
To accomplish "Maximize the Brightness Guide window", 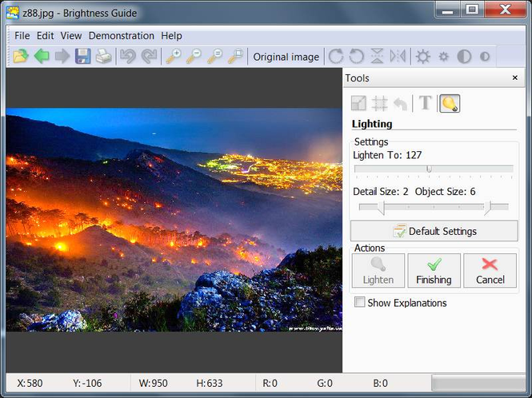I will [x=472, y=9].
